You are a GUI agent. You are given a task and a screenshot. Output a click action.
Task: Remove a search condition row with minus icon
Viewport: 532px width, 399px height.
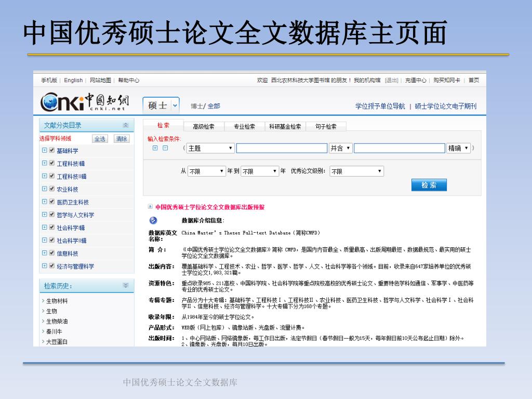165,148
